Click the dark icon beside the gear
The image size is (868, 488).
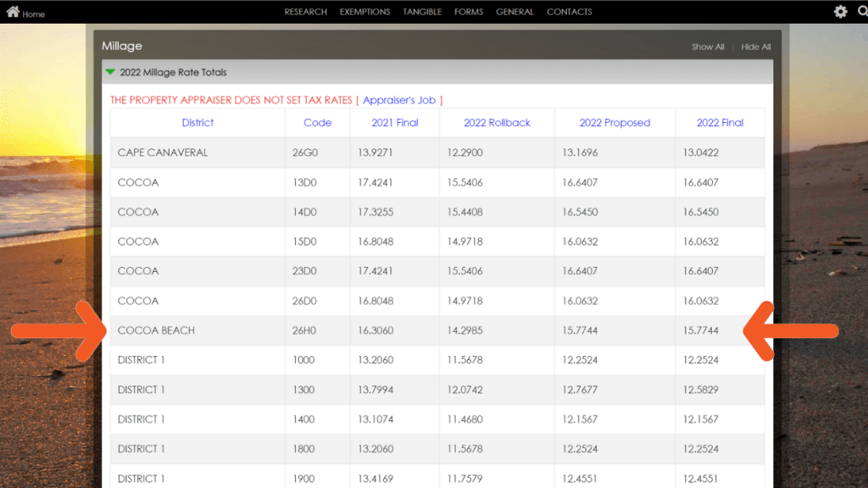860,12
